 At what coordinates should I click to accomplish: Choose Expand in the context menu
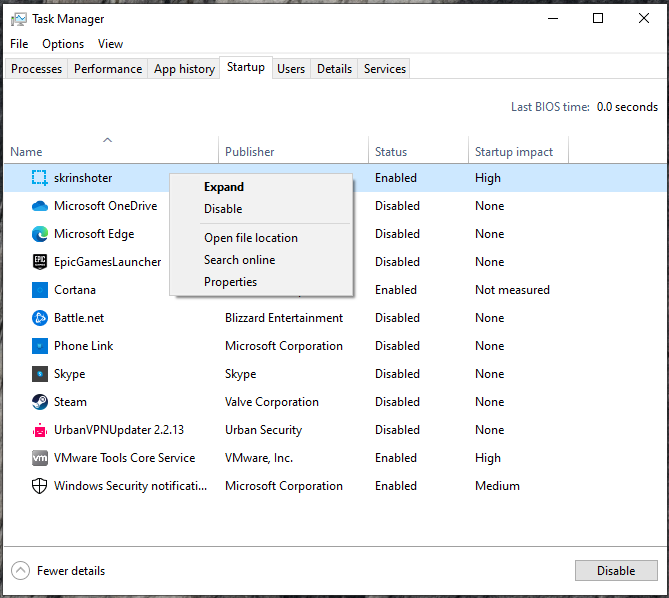[x=224, y=187]
